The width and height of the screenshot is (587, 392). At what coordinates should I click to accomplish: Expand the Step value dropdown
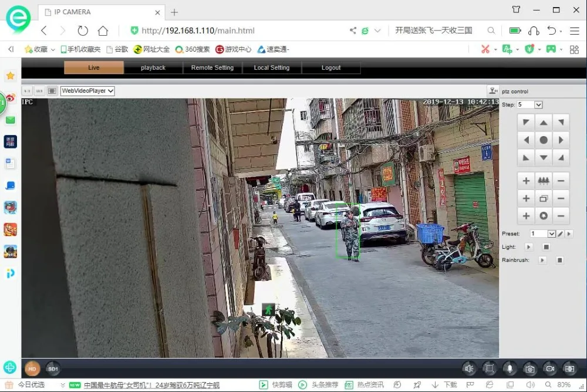click(538, 105)
